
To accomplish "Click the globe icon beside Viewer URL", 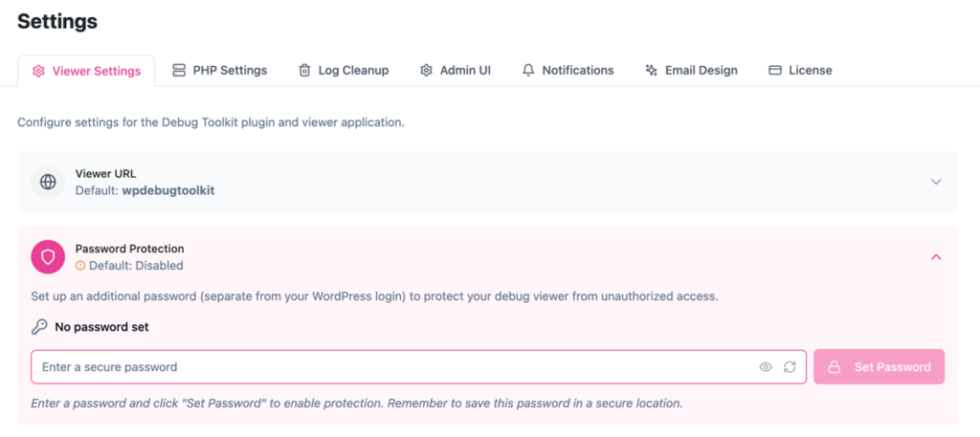I will coord(48,182).
